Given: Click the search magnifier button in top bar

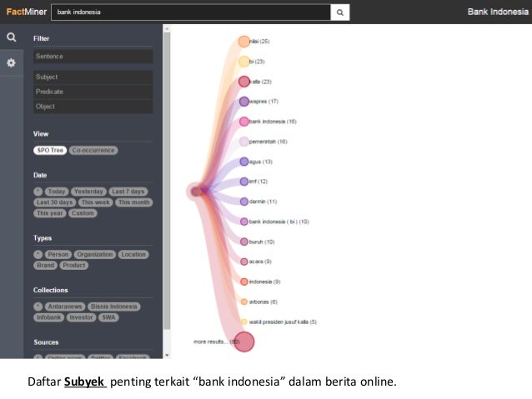Looking at the screenshot, I should (x=339, y=12).
